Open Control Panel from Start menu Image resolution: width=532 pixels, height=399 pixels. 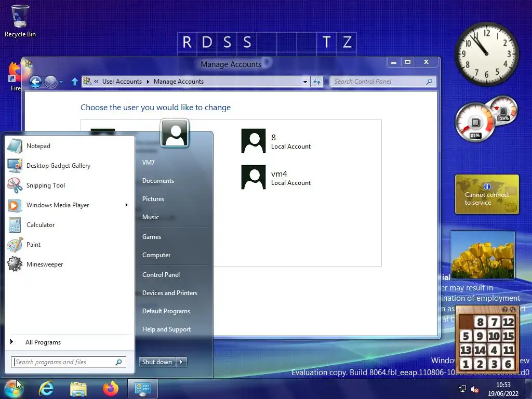tap(161, 275)
